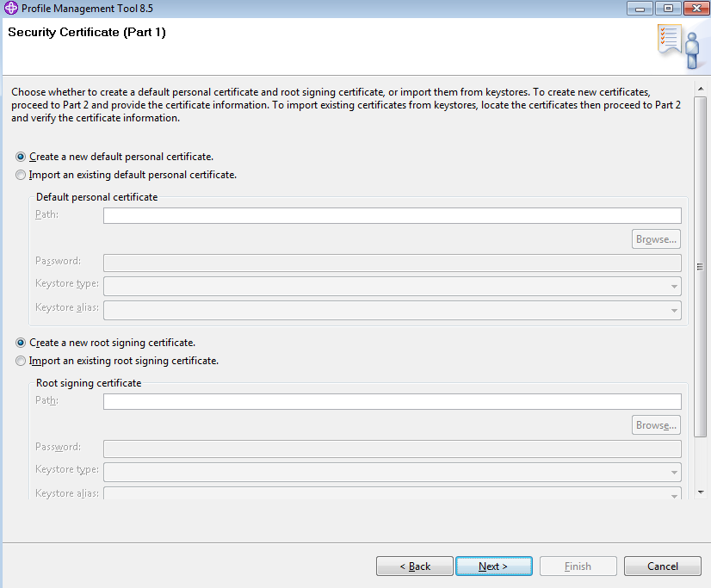Select Create a new root signing certificate

pyautogui.click(x=21, y=343)
